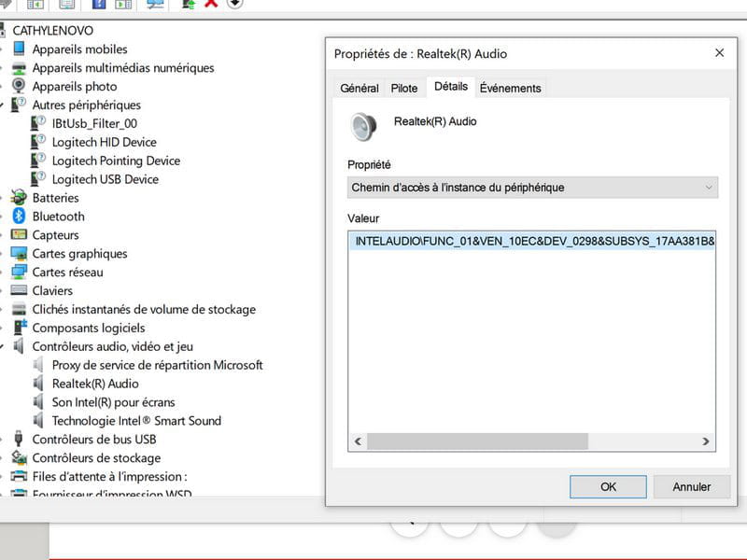Viewport: 747px width, 560px height.
Task: Select Cartes réseau label
Action: click(67, 272)
